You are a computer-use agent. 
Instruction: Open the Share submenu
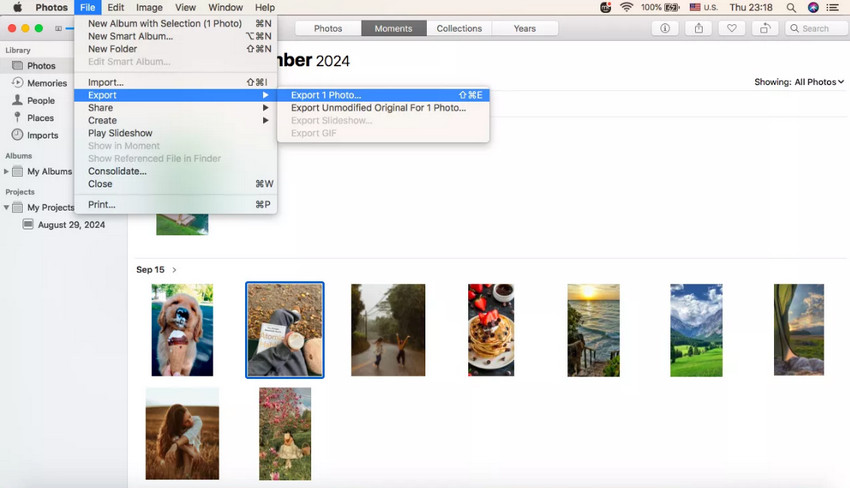tap(176, 107)
